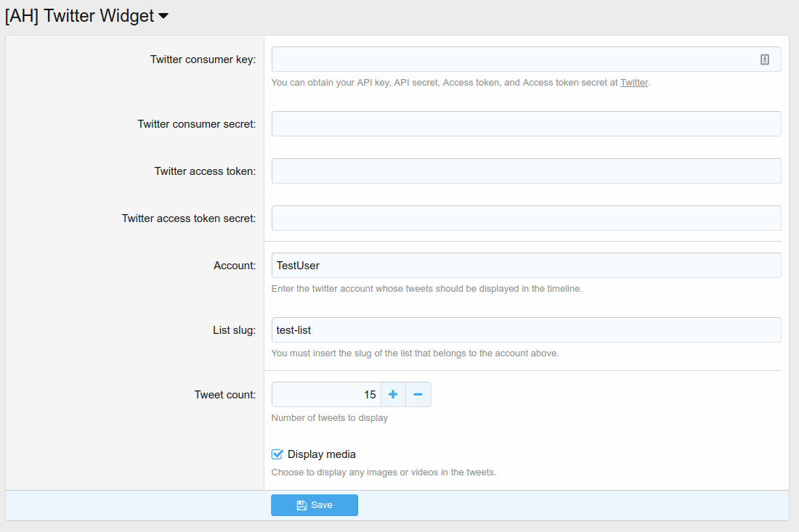Expand the [AH] Twitter Widget title dropdown arrow

point(163,16)
